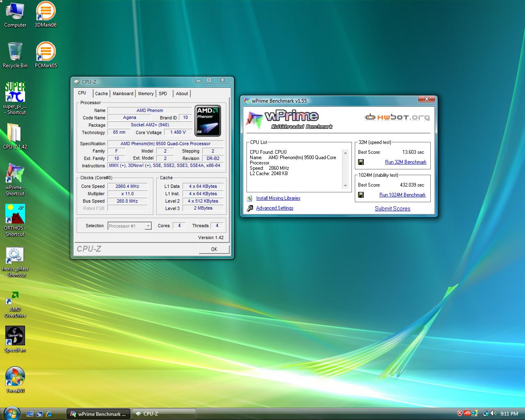Click the save icon beside 1024M best score

(x=361, y=195)
